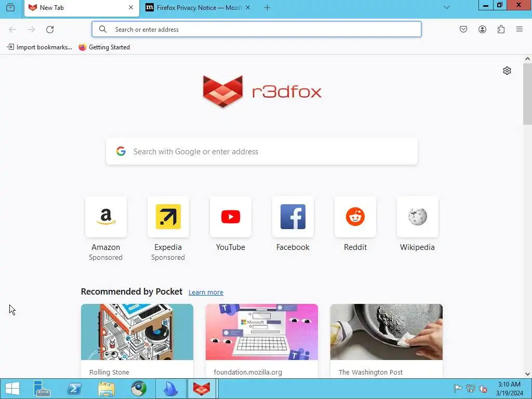Open the Getting Started bookmark
The width and height of the screenshot is (532, 399).
tap(104, 47)
